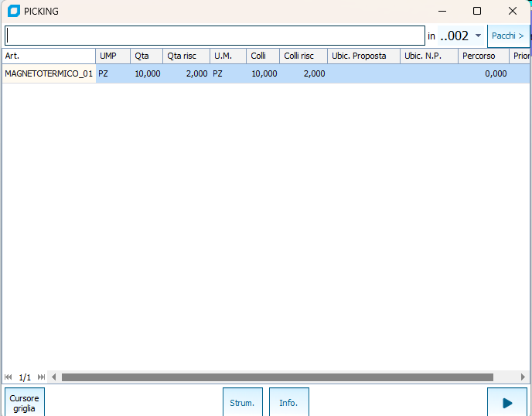Select Qta cell showing 10,000
Screen dimensions: 532x416
pyautogui.click(x=147, y=73)
